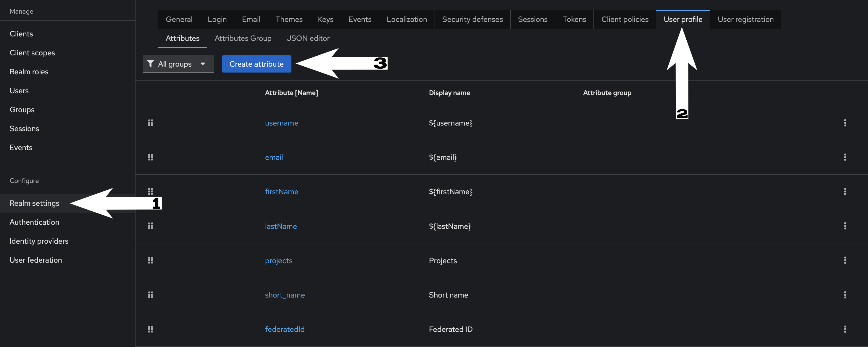Expand the All groups filter dropdown

(179, 64)
